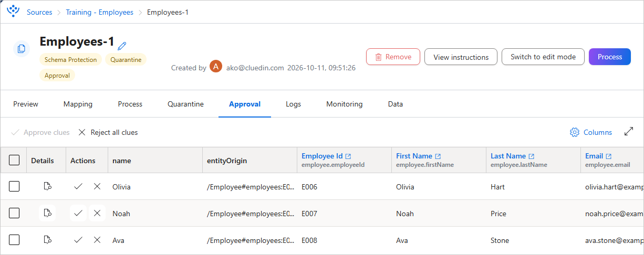Approve the Ava clue with checkmark
The width and height of the screenshot is (644, 255).
pyautogui.click(x=78, y=240)
